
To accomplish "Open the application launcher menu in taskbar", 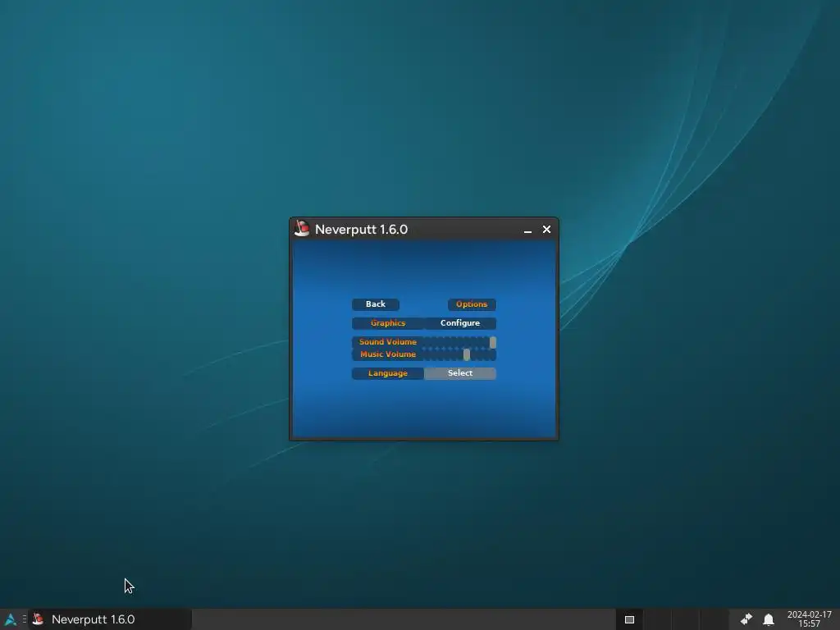I will [10, 619].
